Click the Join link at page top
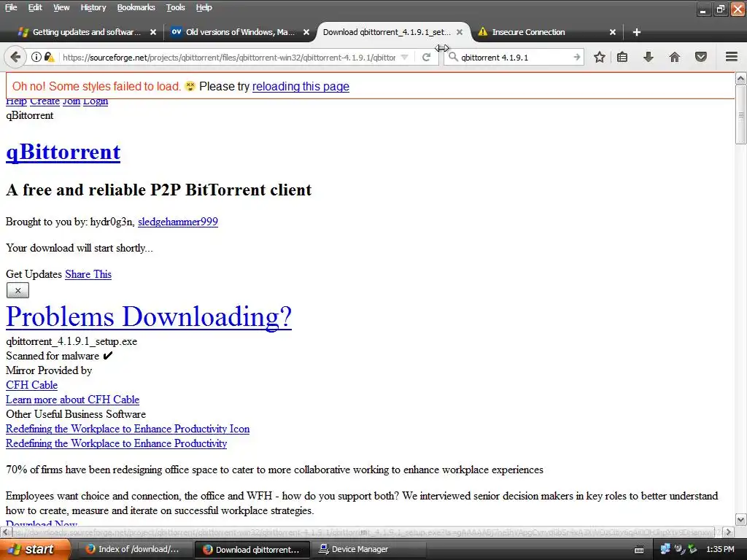Viewport: 747px width, 560px height. pyautogui.click(x=71, y=101)
